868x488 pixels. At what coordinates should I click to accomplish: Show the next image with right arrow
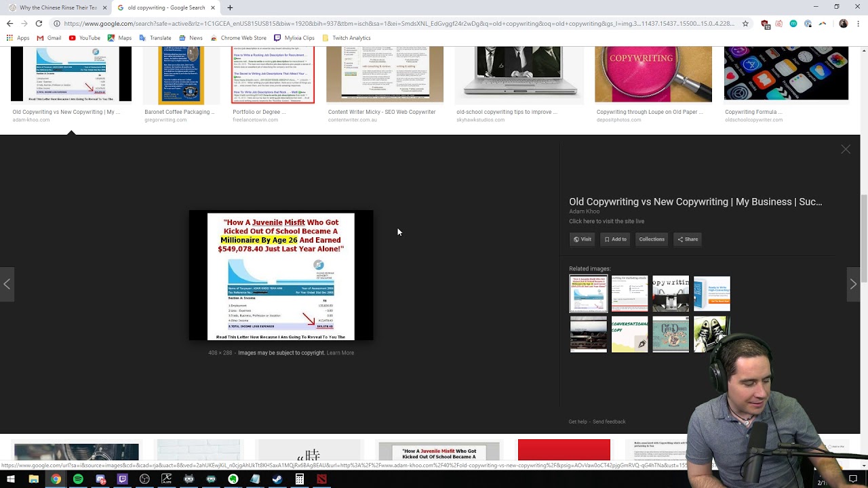853,284
